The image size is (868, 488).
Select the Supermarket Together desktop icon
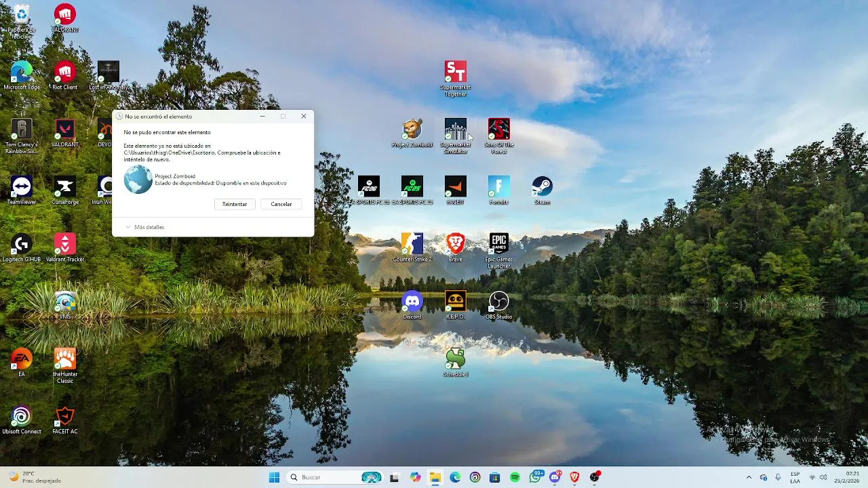[x=456, y=79]
